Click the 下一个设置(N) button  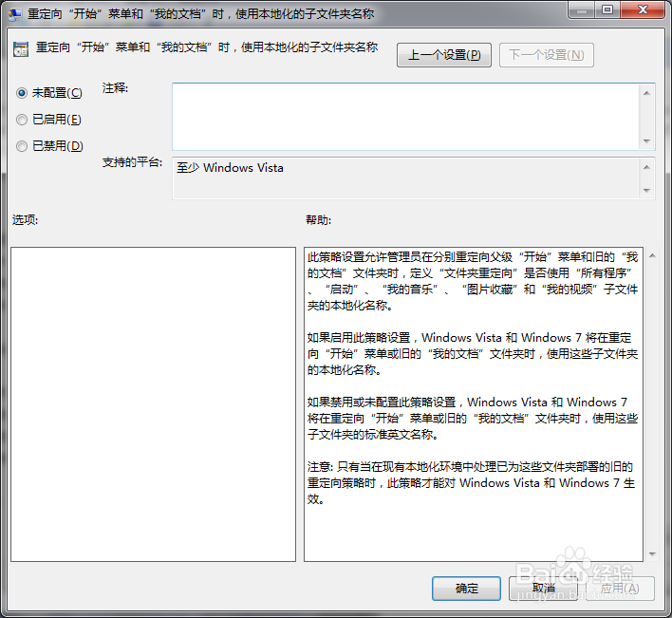tap(547, 55)
